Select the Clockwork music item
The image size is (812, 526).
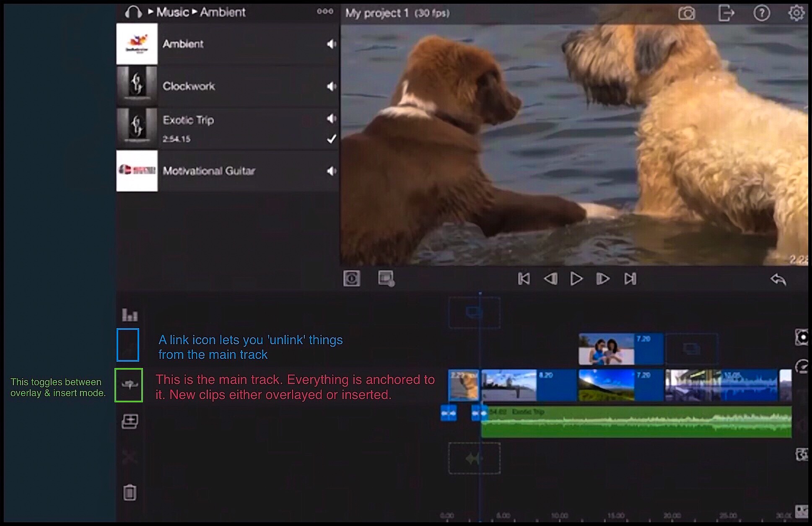pos(189,86)
